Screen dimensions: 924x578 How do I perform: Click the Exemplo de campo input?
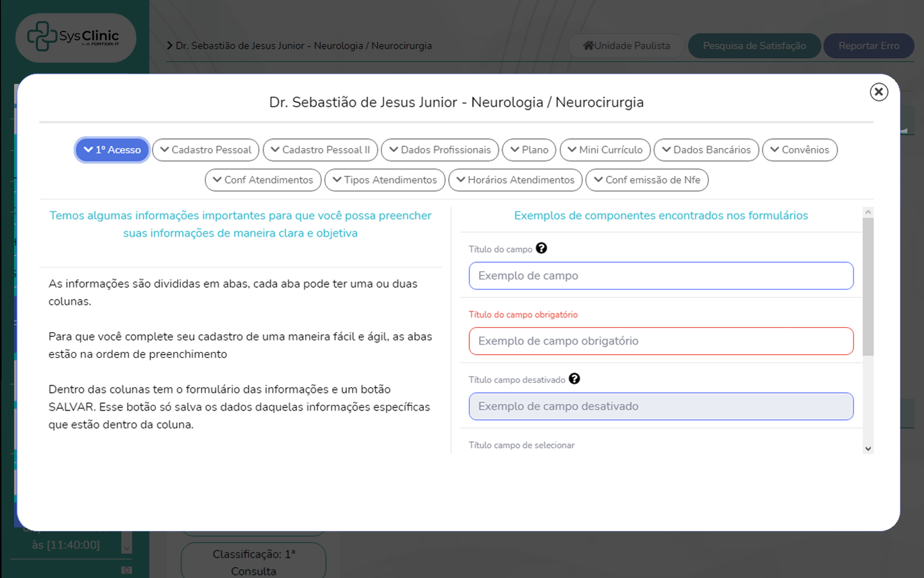[x=660, y=276]
